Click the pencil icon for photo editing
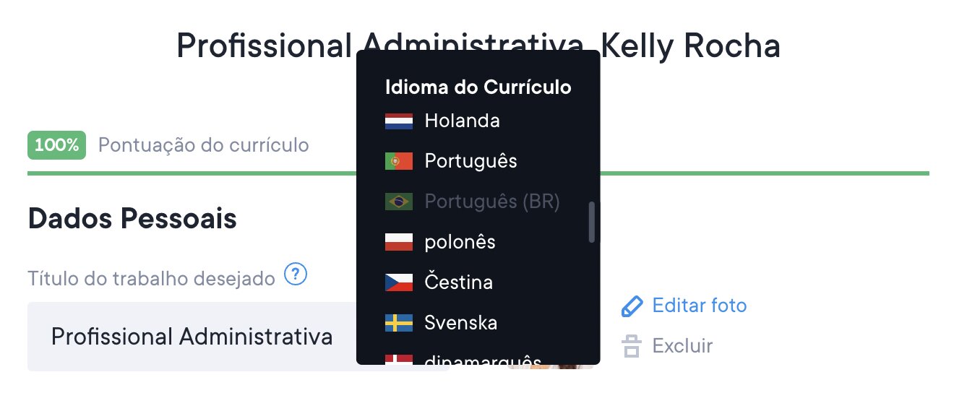The height and width of the screenshot is (406, 980). coord(632,306)
